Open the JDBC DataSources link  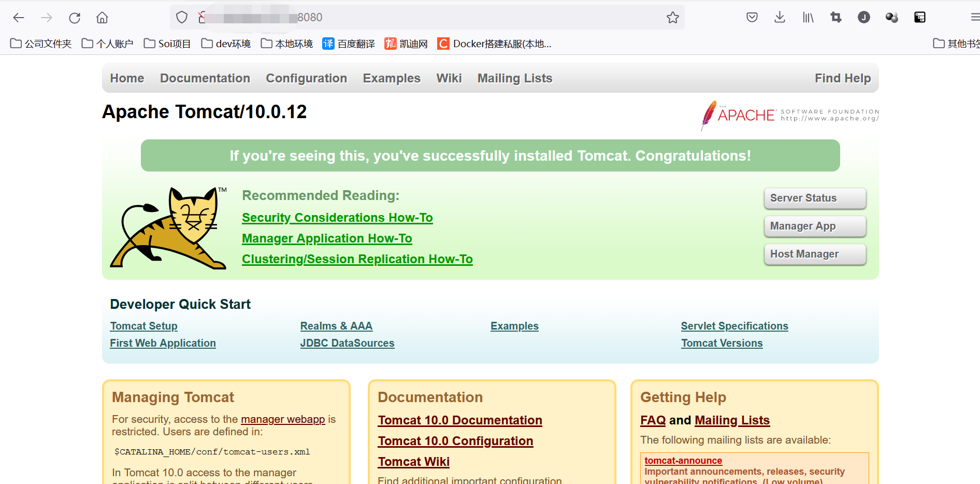(x=347, y=343)
